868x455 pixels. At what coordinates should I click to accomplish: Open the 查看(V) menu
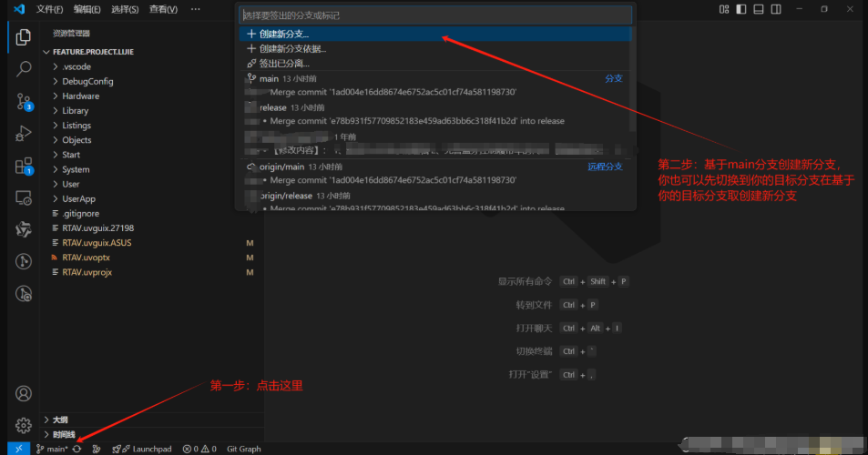point(163,9)
